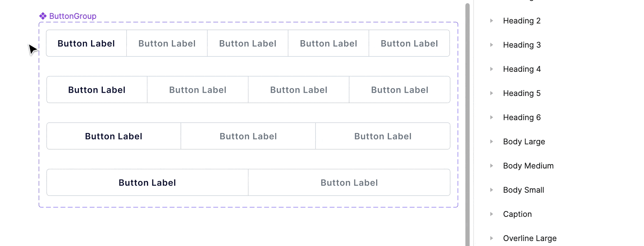Click the second button in four-button row
Screen dimensions: 644x246
pos(198,90)
